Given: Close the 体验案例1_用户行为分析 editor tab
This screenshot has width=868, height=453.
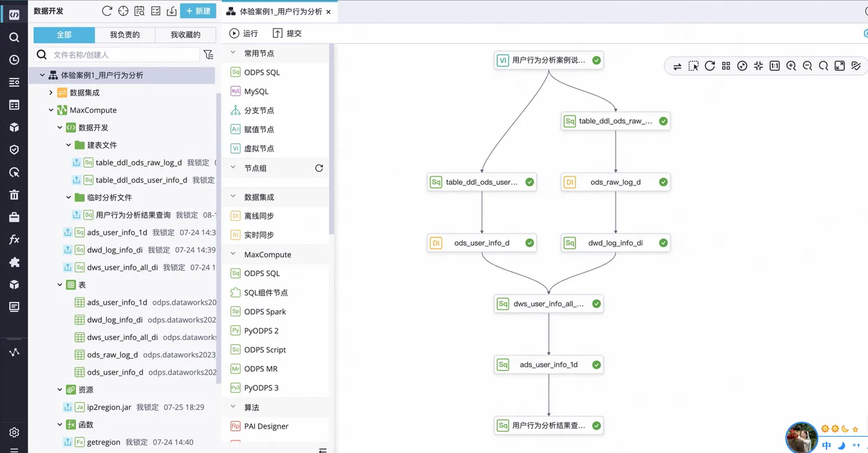Looking at the screenshot, I should pos(328,12).
